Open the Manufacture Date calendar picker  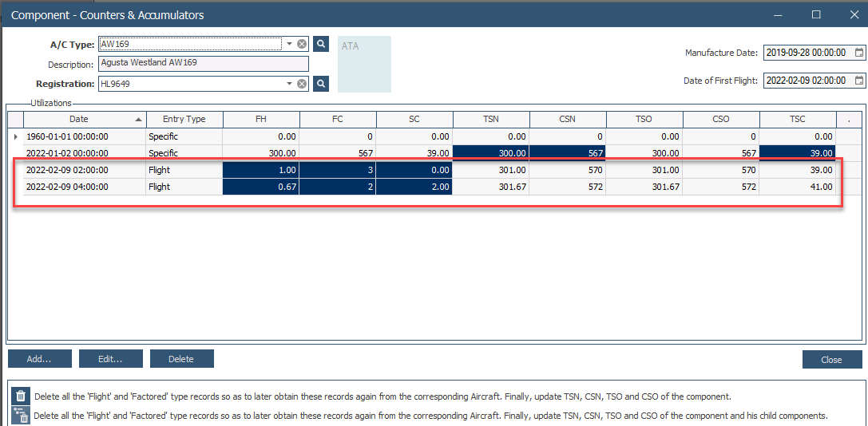tap(859, 53)
